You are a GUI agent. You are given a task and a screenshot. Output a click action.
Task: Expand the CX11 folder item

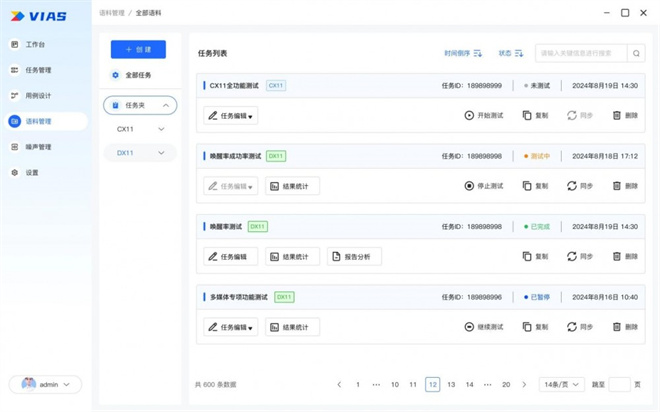161,129
